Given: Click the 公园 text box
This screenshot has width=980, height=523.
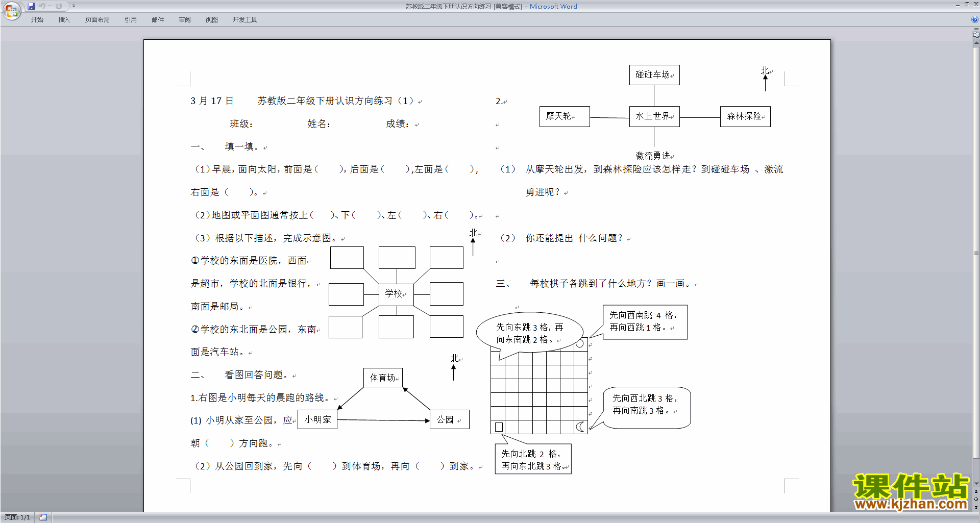Looking at the screenshot, I should click(449, 419).
